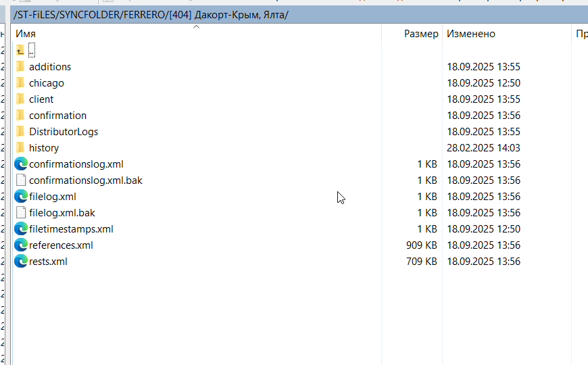
Task: Select the chicago folder name
Action: coord(47,83)
